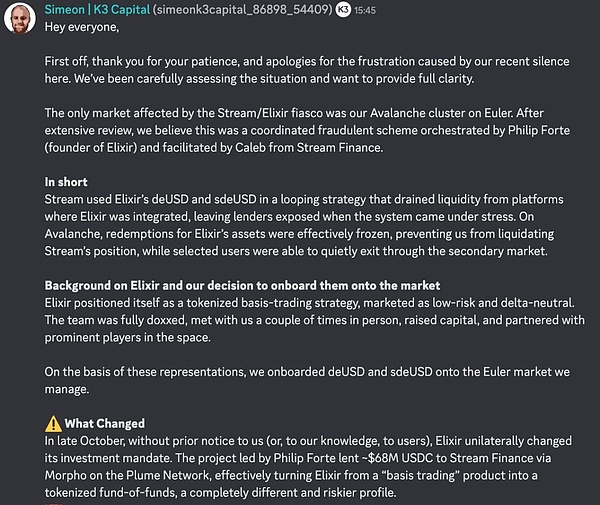Click the warning emoji before What Changed

click(53, 423)
